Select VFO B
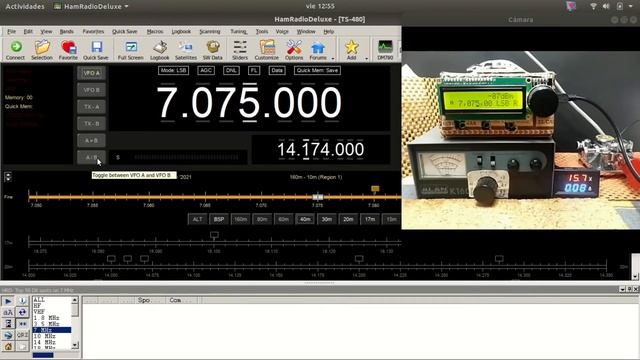 (91, 90)
